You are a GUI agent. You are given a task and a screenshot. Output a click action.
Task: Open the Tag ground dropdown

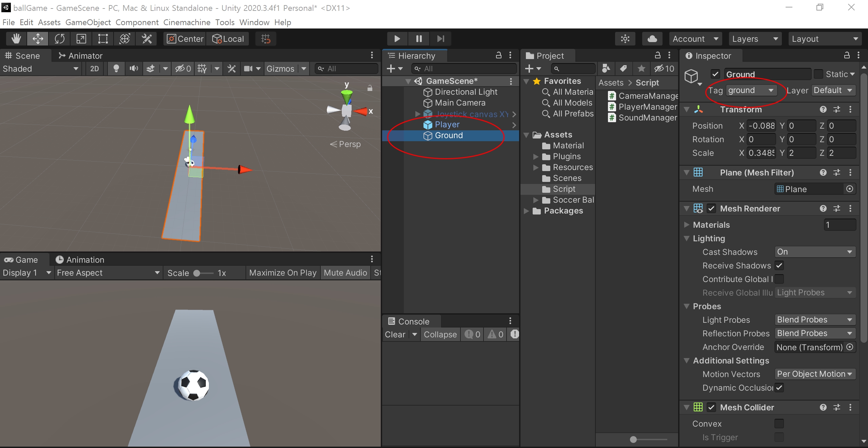(751, 90)
